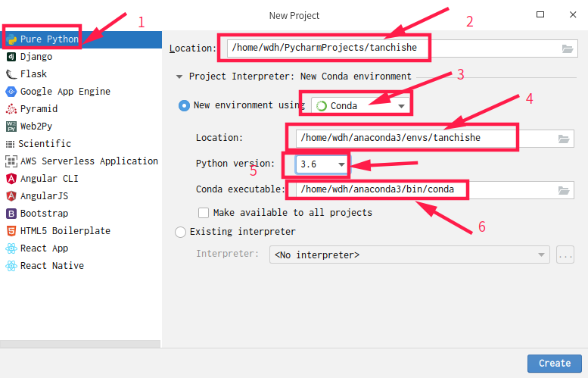588x378 pixels.
Task: Click the Bootstrap icon
Action: tap(11, 213)
